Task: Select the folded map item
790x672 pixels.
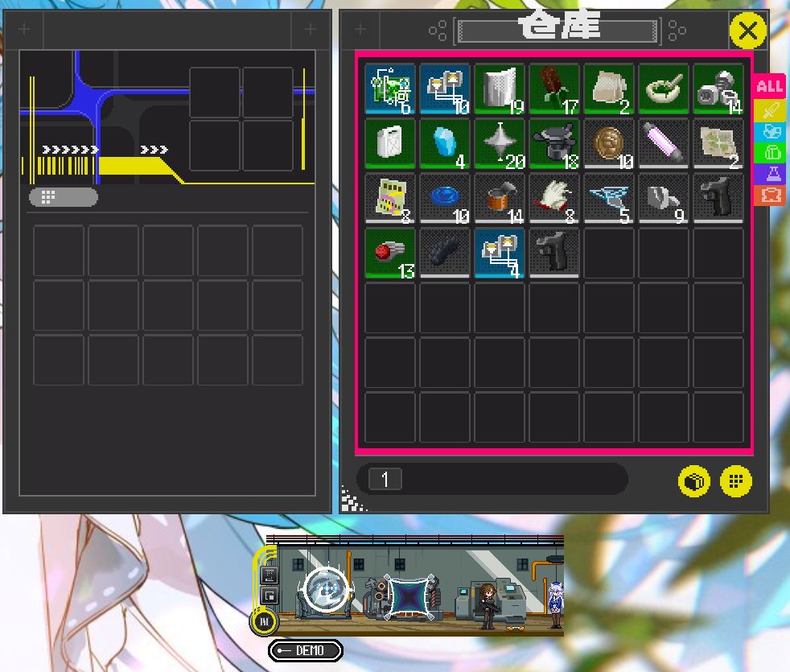Action: click(x=719, y=144)
